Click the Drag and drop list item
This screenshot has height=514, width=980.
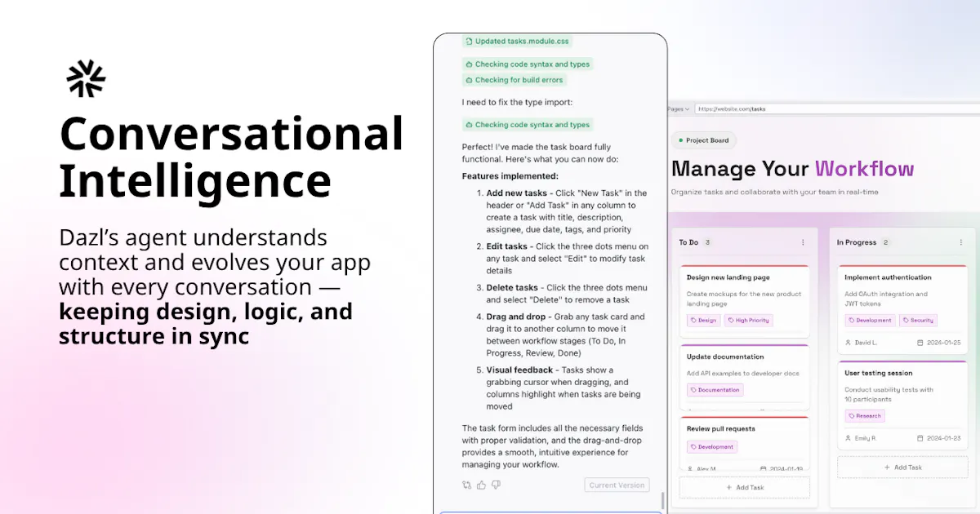560,335
